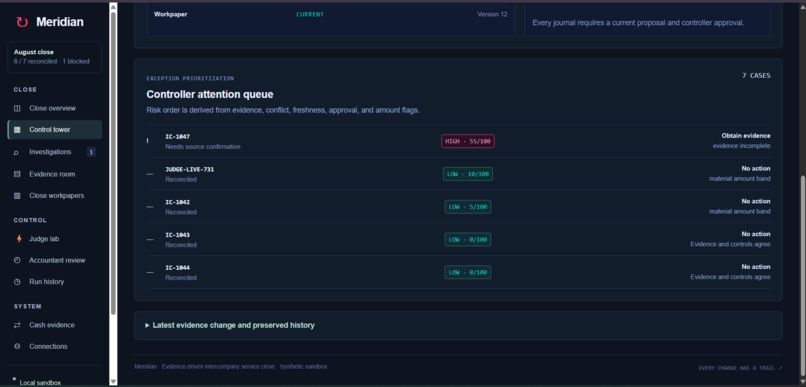Screen dimensions: 806x387
Task: Click the Close workpapers icon
Action: 17,196
